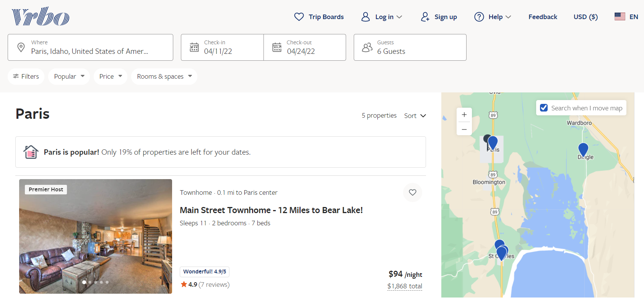Open the townhome listing photo

click(96, 236)
